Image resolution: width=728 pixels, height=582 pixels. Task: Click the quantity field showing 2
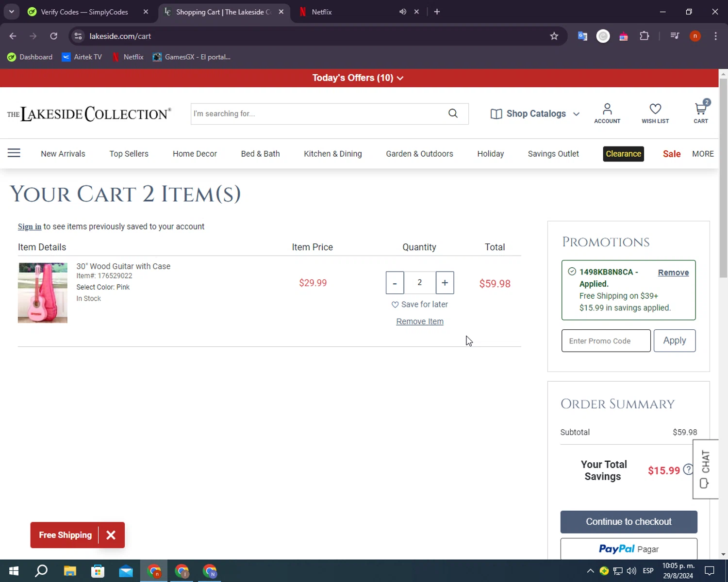tap(420, 282)
